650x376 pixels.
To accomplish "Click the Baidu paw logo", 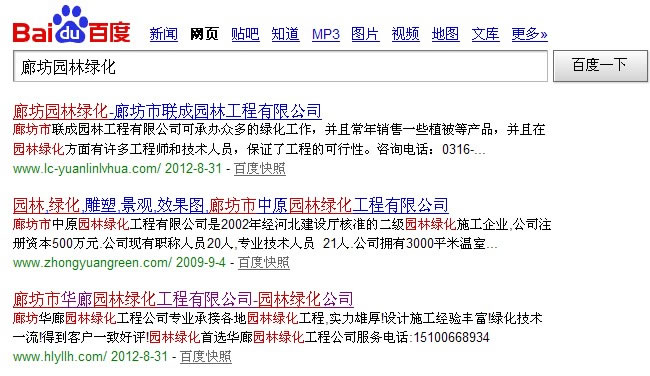I will (x=71, y=24).
